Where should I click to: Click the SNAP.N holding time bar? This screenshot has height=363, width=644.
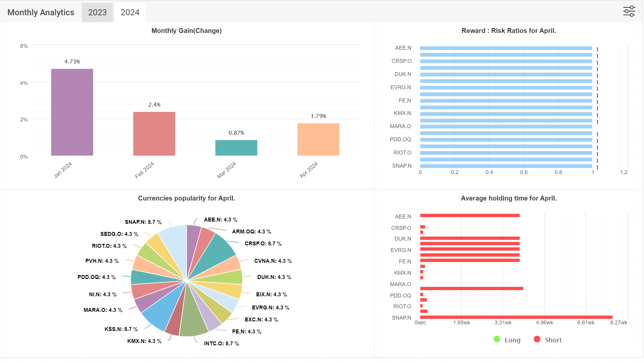click(x=516, y=317)
